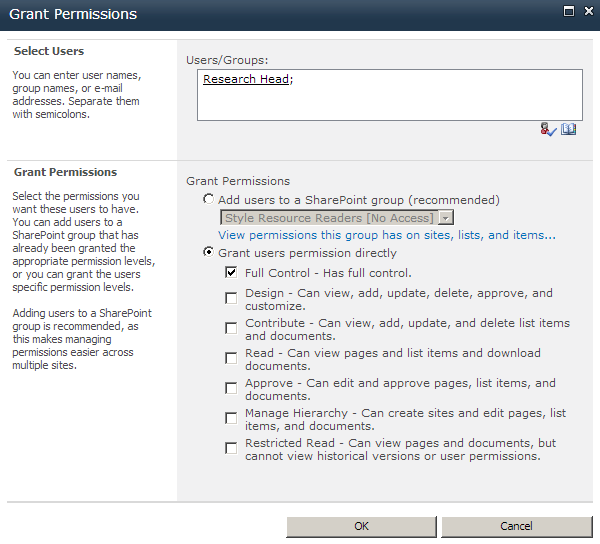Select the resolved Research Head entry
600x544 pixels.
(x=246, y=80)
